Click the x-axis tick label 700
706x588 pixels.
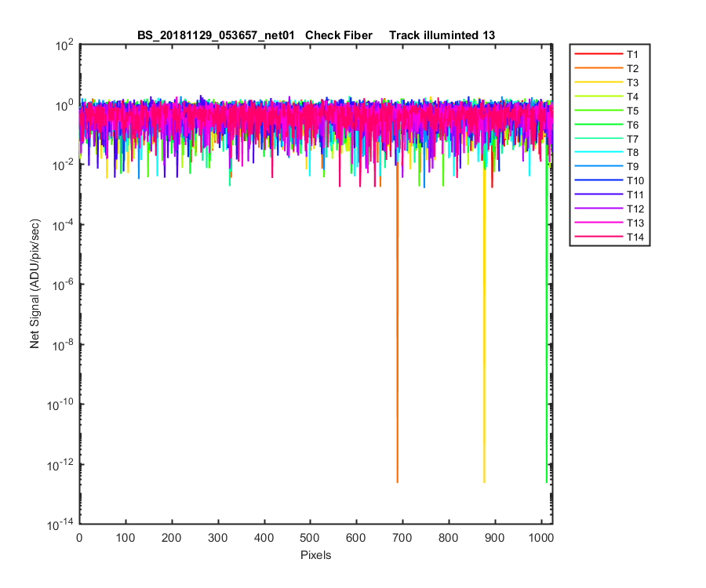tap(402, 538)
